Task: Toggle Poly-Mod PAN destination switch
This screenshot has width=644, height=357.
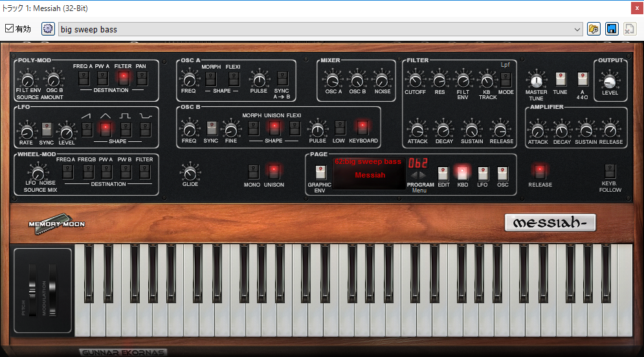Action: click(142, 78)
